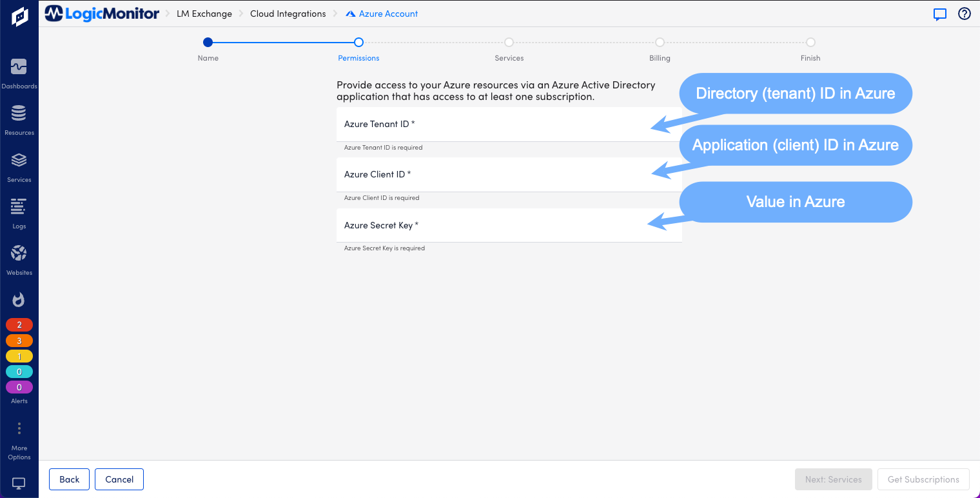Click the teal alert badge showing 0

(19, 372)
